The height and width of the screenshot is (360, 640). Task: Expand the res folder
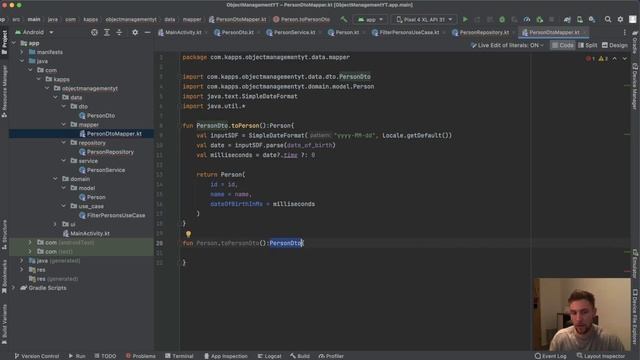tap(22, 270)
